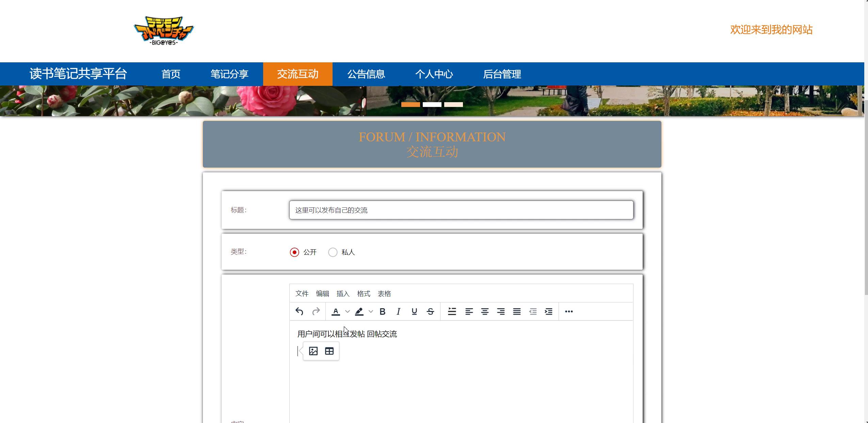The height and width of the screenshot is (423, 868).
Task: Apply underline formatting
Action: (414, 311)
